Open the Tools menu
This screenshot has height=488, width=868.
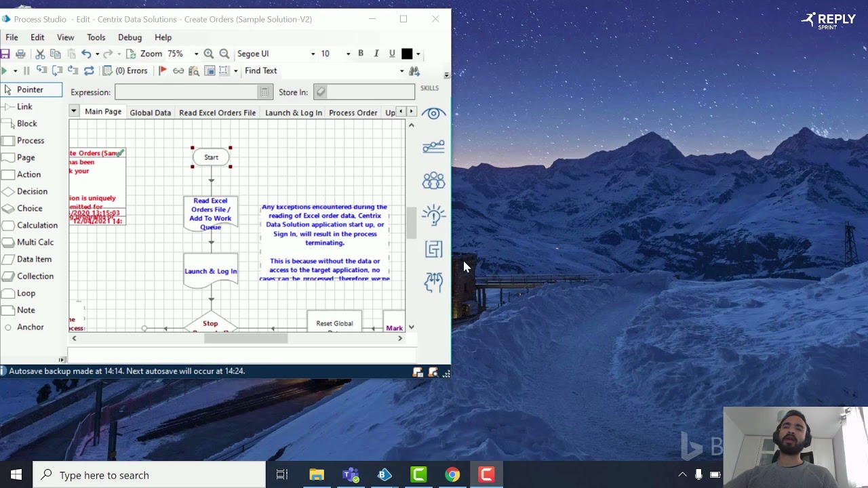[x=96, y=37]
